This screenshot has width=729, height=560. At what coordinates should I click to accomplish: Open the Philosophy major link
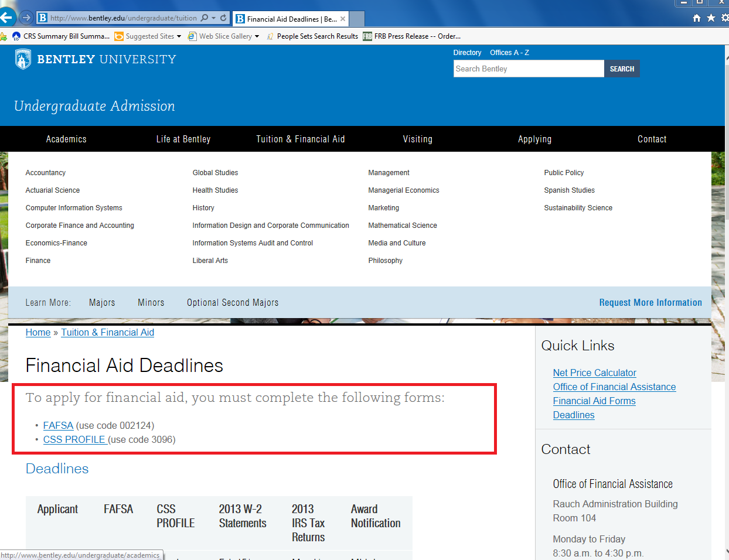(x=386, y=261)
